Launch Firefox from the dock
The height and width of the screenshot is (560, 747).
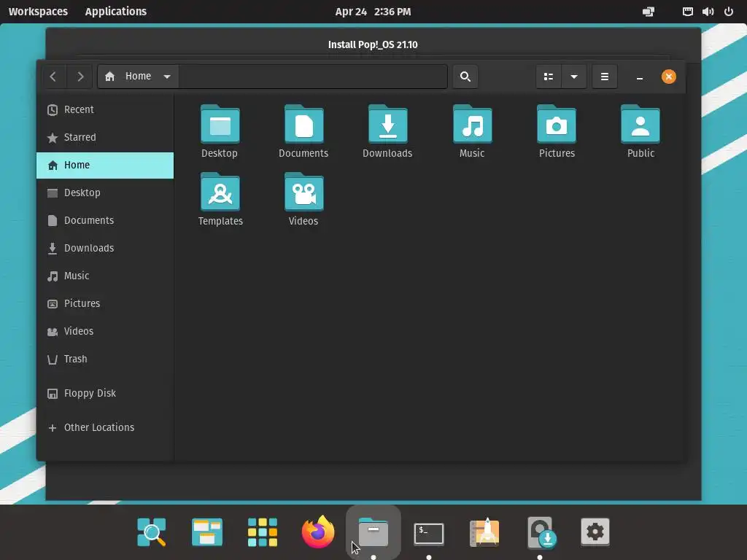click(x=318, y=532)
